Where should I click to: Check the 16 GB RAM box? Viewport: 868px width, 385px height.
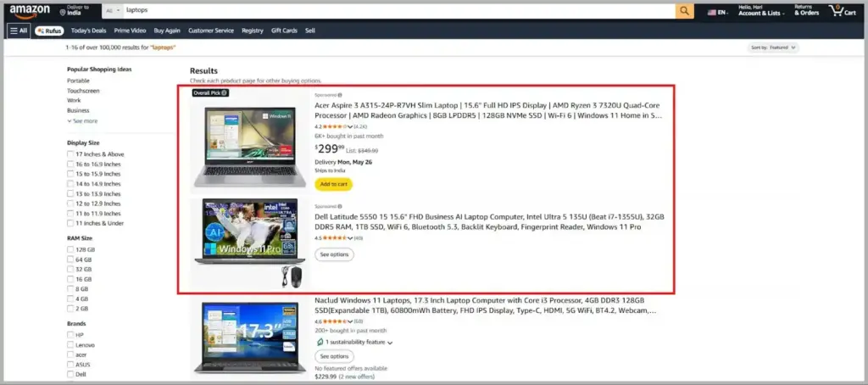[70, 279]
